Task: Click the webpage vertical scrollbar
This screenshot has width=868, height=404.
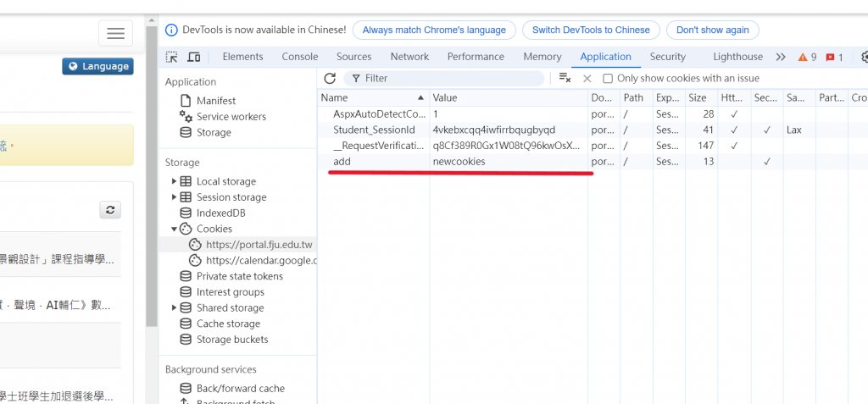Action: click(152, 177)
